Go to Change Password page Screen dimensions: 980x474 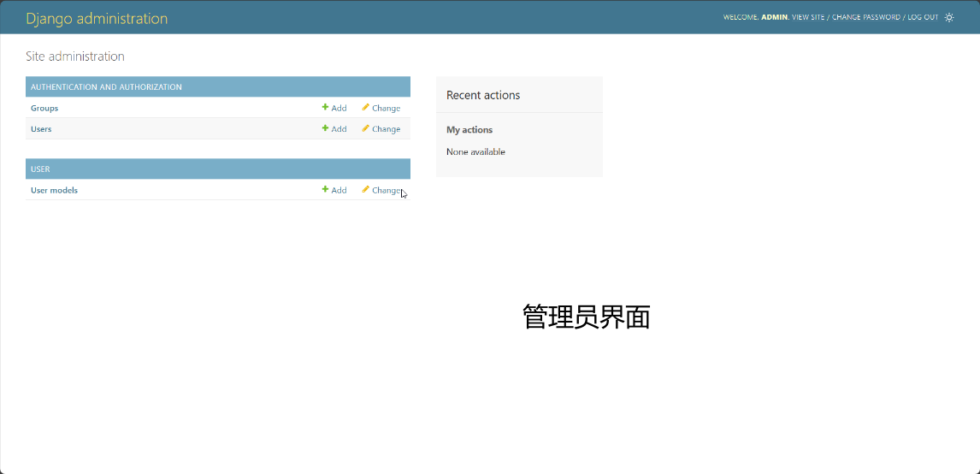(x=865, y=17)
